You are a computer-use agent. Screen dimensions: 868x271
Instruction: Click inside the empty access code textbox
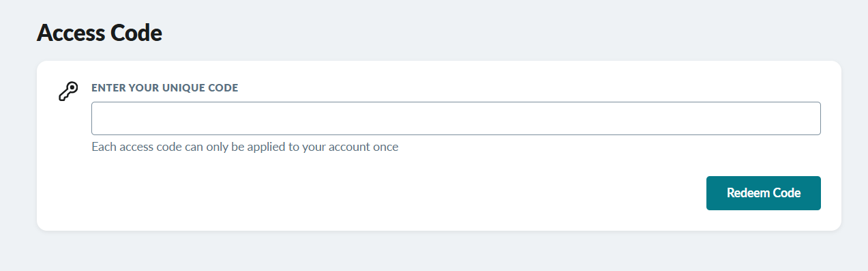pyautogui.click(x=455, y=118)
